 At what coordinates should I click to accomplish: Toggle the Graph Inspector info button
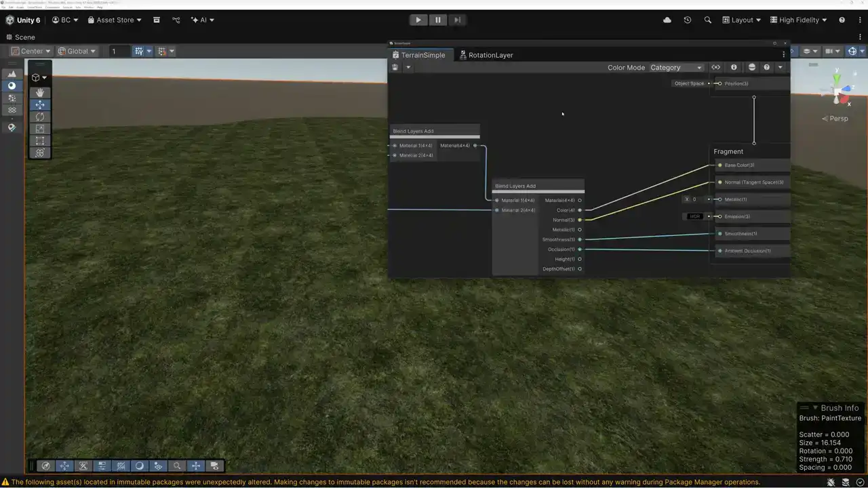[x=734, y=67]
